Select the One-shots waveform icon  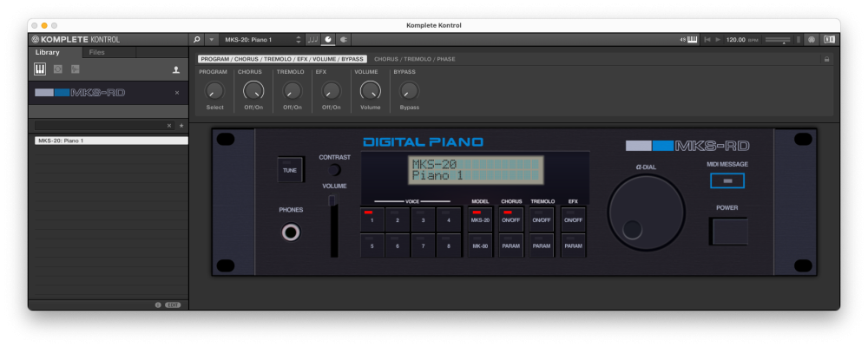click(x=76, y=69)
